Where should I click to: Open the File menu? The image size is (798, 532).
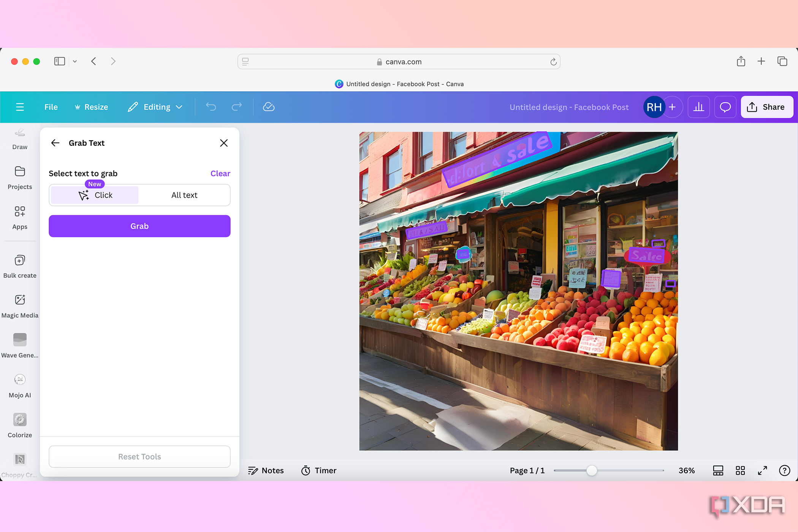point(51,107)
